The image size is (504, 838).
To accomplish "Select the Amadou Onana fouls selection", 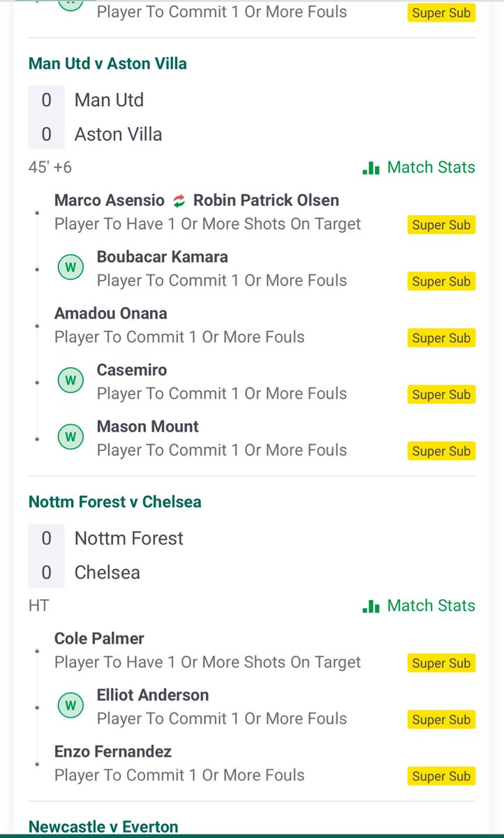I will click(251, 325).
